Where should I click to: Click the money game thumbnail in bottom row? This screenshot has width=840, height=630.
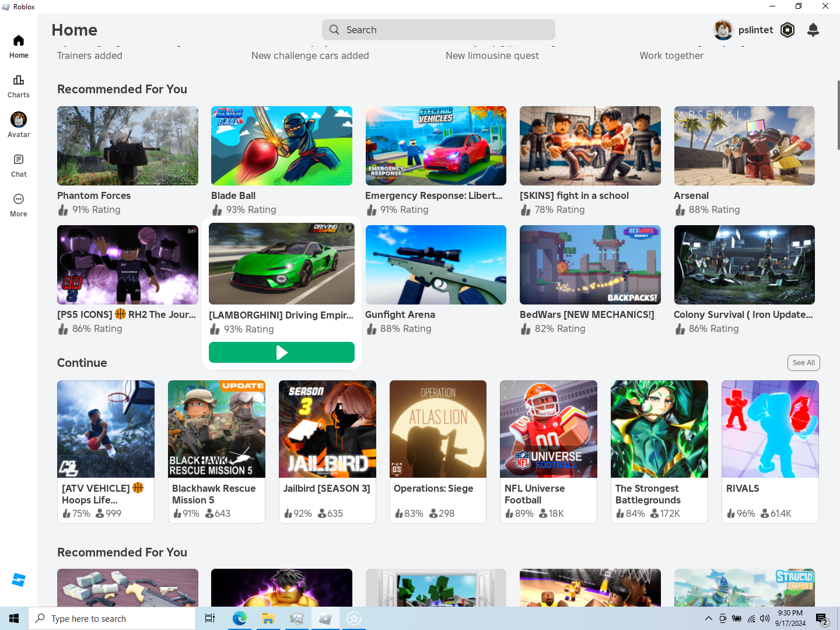pyautogui.click(x=128, y=587)
